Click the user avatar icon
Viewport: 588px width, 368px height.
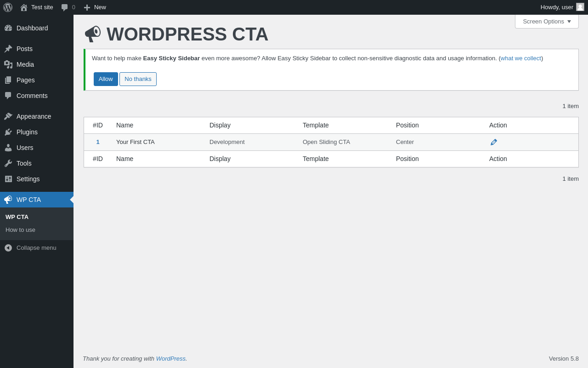(580, 7)
